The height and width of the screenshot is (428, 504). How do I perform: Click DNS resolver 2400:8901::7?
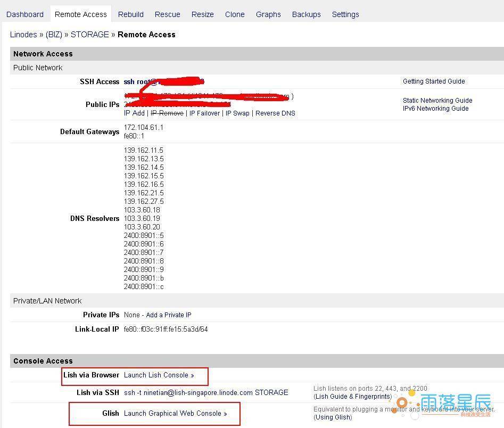point(144,252)
